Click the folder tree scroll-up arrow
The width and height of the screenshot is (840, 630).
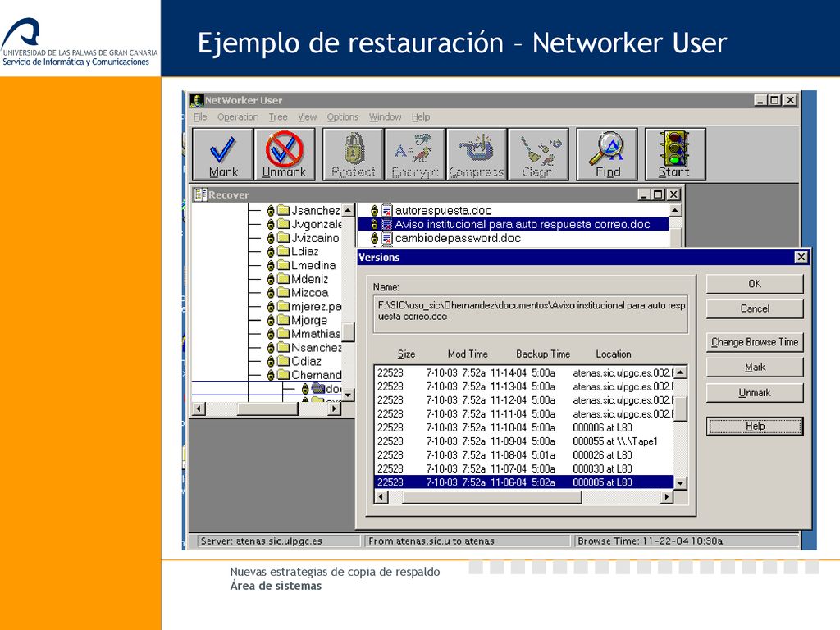click(348, 211)
